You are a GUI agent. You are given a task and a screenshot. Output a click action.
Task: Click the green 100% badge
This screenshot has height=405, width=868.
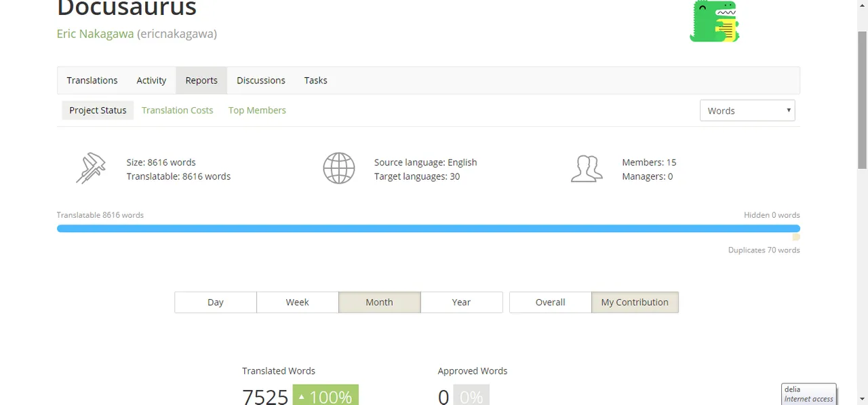pyautogui.click(x=325, y=396)
